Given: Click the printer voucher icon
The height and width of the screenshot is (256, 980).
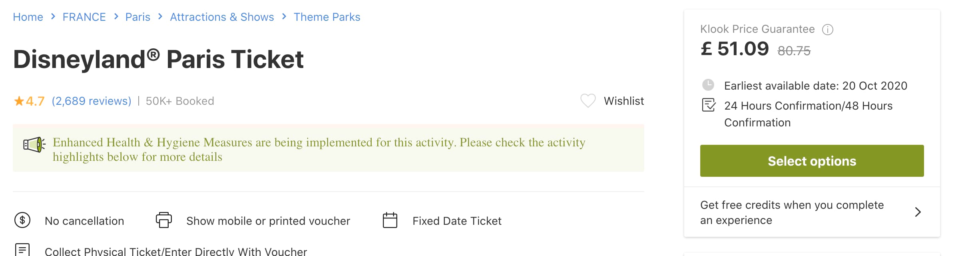Looking at the screenshot, I should [x=164, y=220].
